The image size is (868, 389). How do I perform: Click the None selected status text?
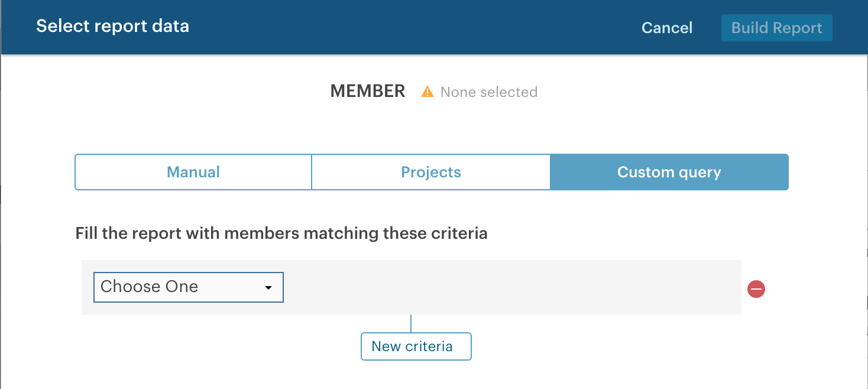pyautogui.click(x=489, y=92)
